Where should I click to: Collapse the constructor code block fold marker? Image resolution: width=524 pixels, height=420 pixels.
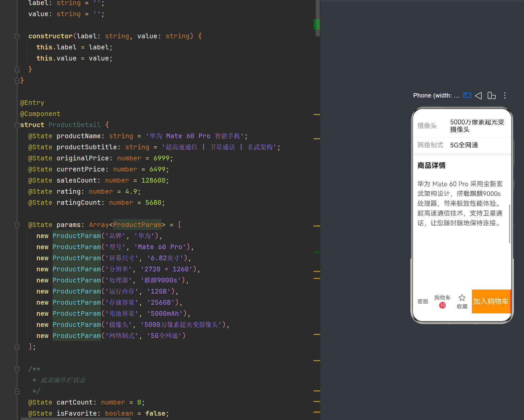click(x=17, y=36)
